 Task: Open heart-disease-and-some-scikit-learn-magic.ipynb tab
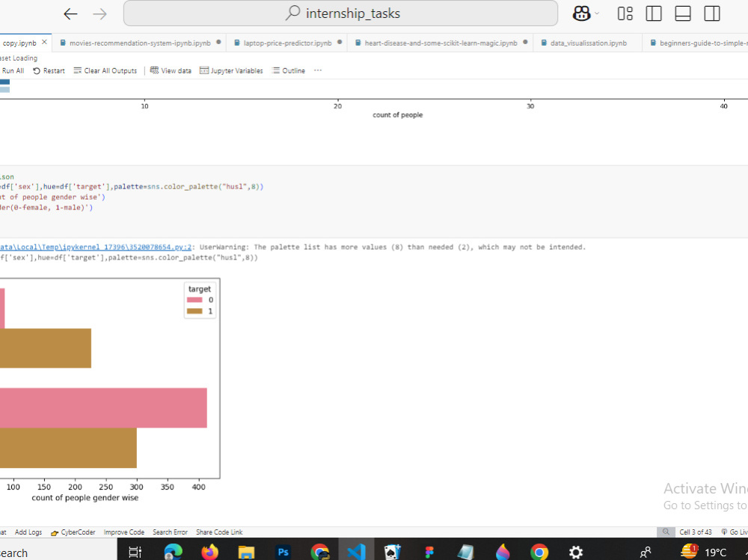pos(441,43)
